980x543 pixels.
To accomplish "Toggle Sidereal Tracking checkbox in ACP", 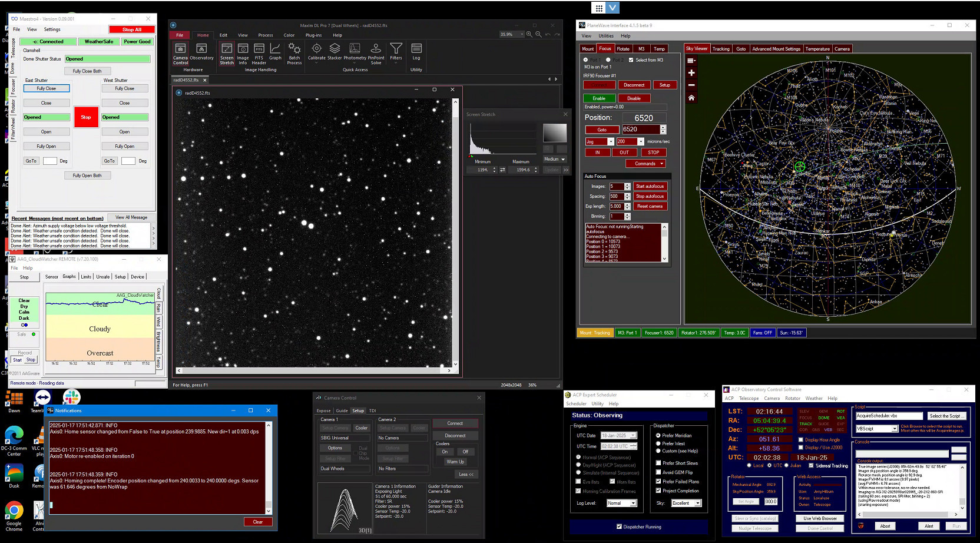I will [811, 465].
